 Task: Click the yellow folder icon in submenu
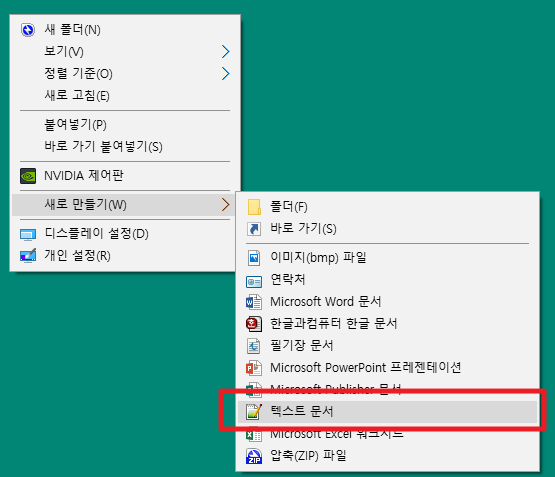254,207
